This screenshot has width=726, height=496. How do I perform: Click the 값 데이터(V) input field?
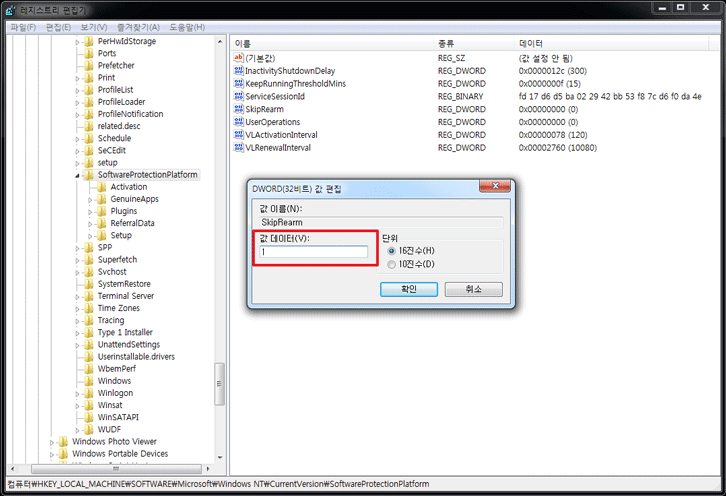(x=314, y=252)
